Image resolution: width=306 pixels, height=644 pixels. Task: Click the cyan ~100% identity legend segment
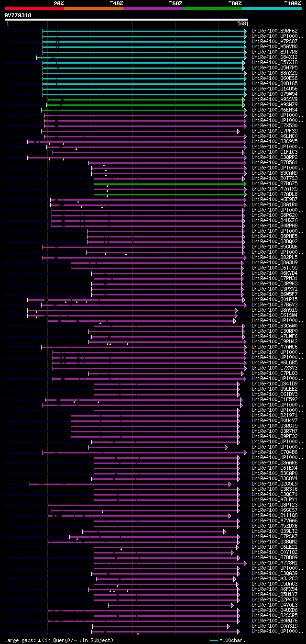[272, 9]
